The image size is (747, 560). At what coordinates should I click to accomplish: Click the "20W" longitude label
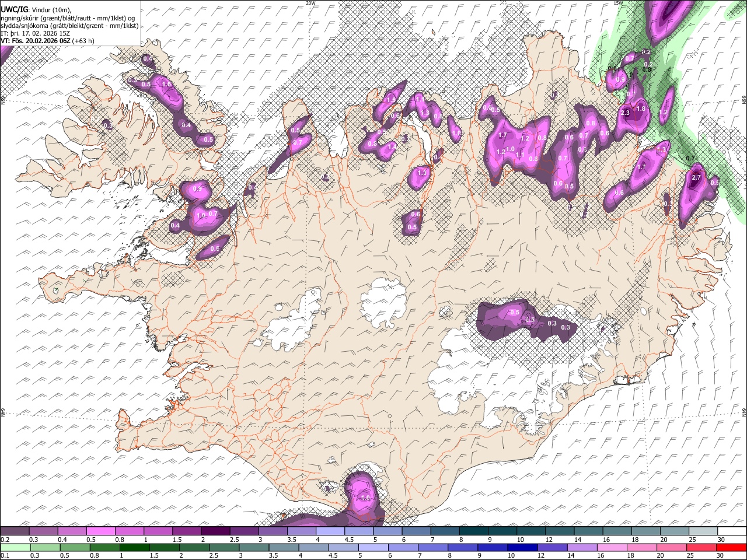(x=310, y=3)
